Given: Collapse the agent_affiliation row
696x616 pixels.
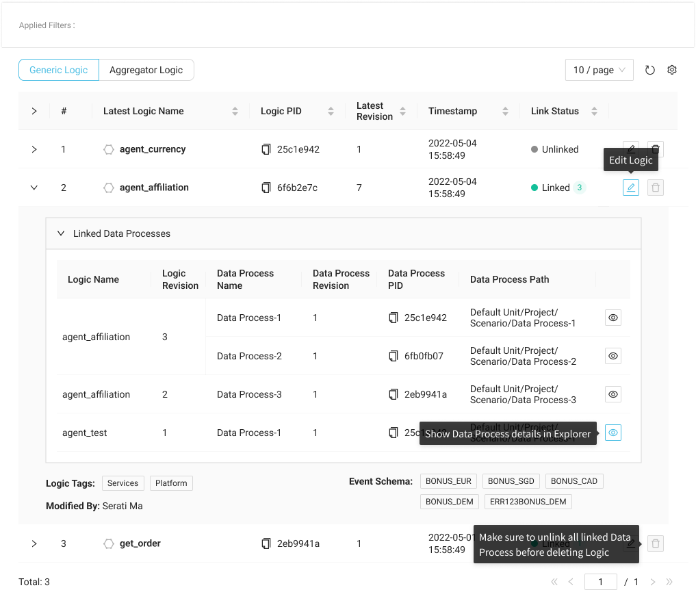Looking at the screenshot, I should (x=34, y=188).
